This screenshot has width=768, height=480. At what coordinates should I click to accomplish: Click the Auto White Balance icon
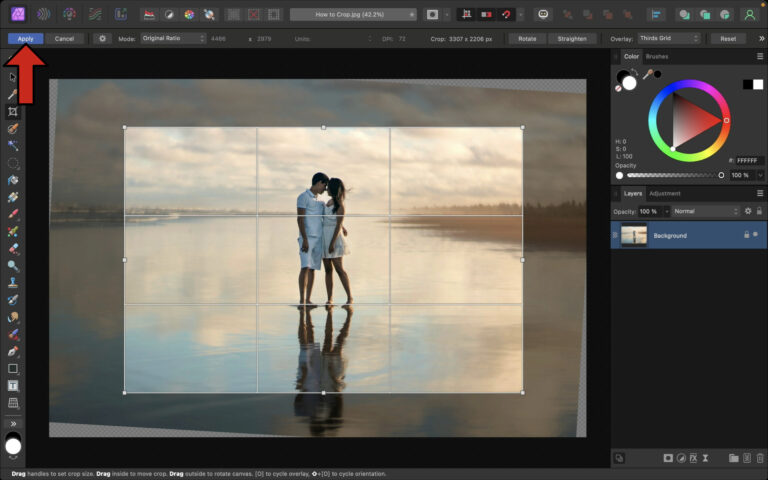(x=209, y=15)
